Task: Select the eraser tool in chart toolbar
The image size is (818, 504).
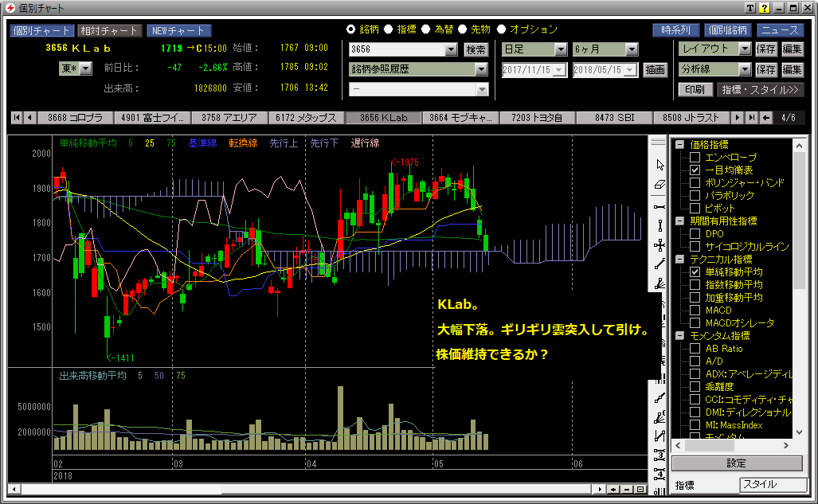Action: click(659, 185)
